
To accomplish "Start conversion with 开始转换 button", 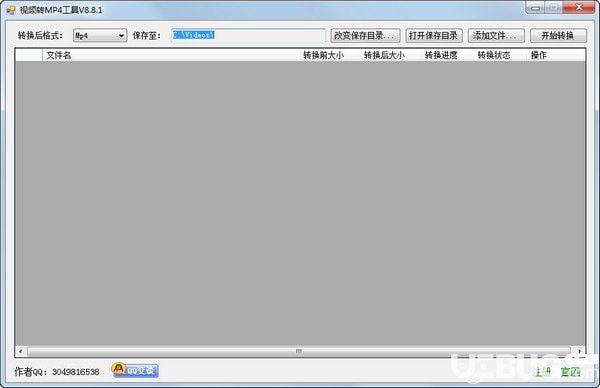I will click(x=558, y=36).
